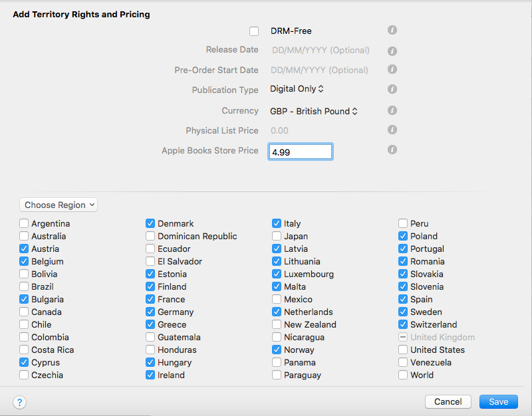Click the Apple Books Store Price info icon
Image resolution: width=532 pixels, height=416 pixels.
click(x=392, y=150)
